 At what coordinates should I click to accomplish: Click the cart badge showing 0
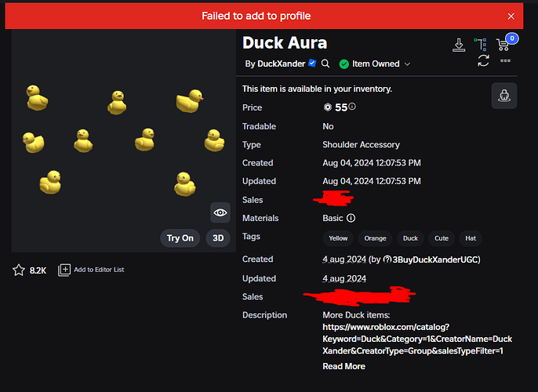(512, 38)
